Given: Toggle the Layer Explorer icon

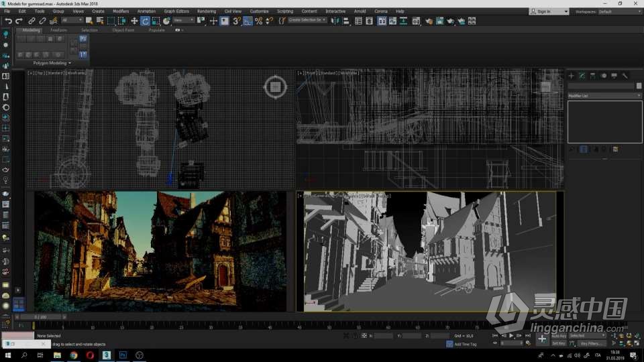Looking at the screenshot, I should pyautogui.click(x=369, y=21).
